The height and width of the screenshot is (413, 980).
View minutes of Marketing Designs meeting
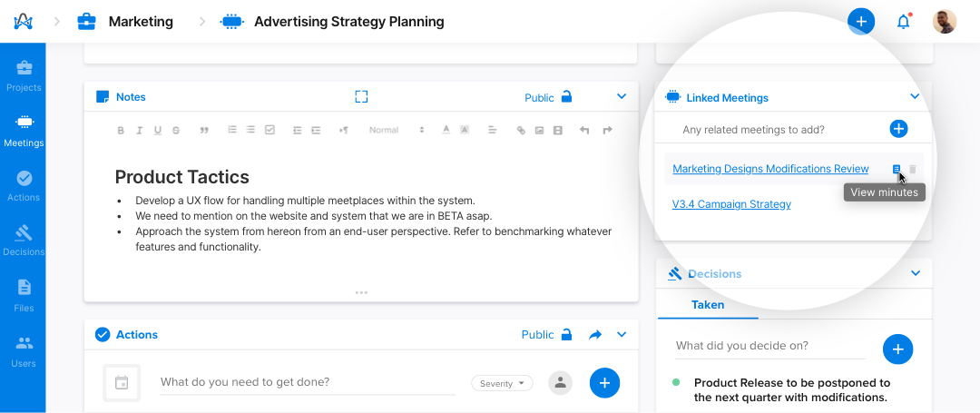[x=897, y=169]
